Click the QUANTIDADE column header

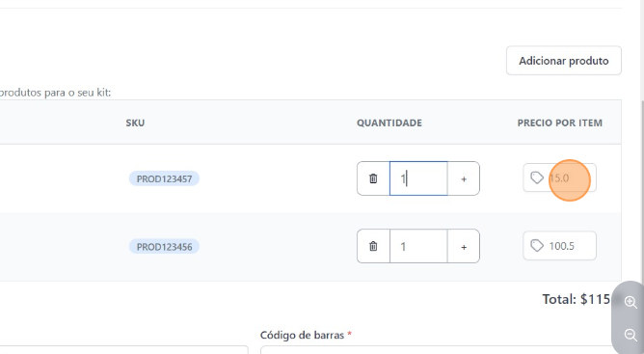click(389, 123)
